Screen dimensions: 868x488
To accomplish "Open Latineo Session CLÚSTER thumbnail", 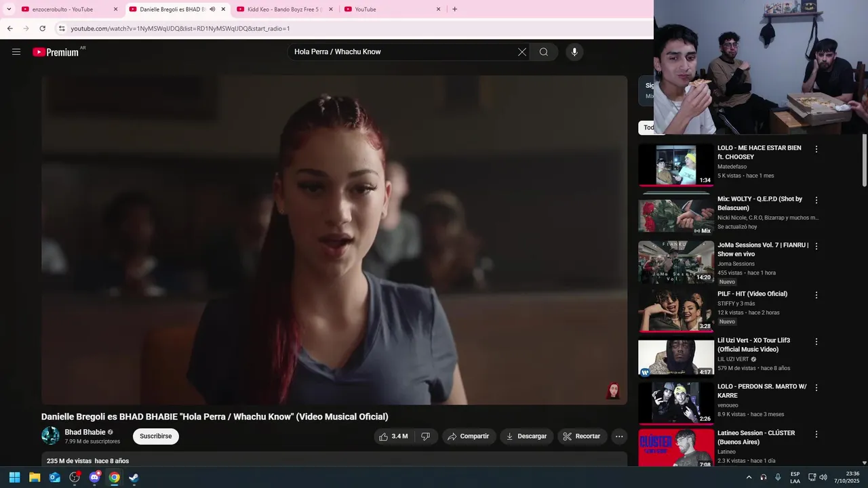I will (676, 448).
